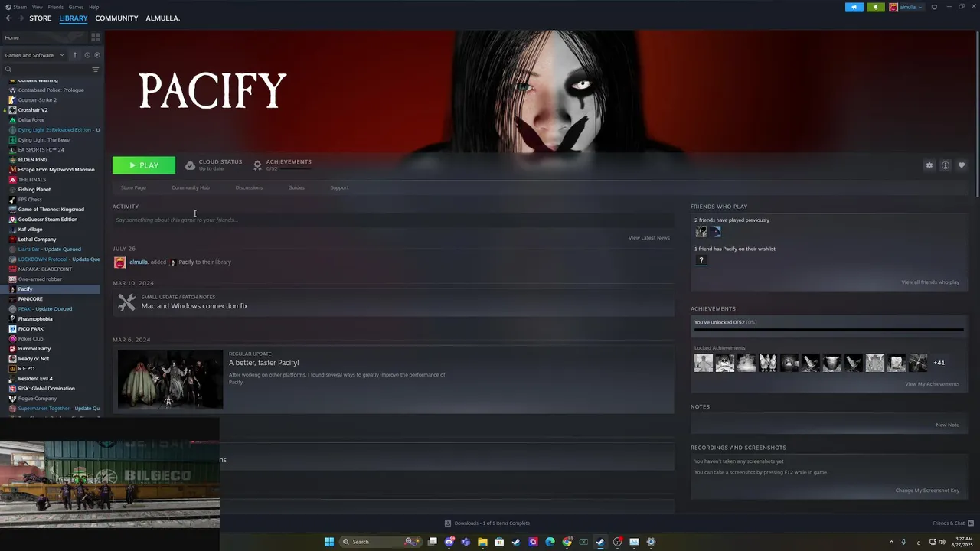
Task: Click the achievements progress bar
Action: tap(828, 330)
